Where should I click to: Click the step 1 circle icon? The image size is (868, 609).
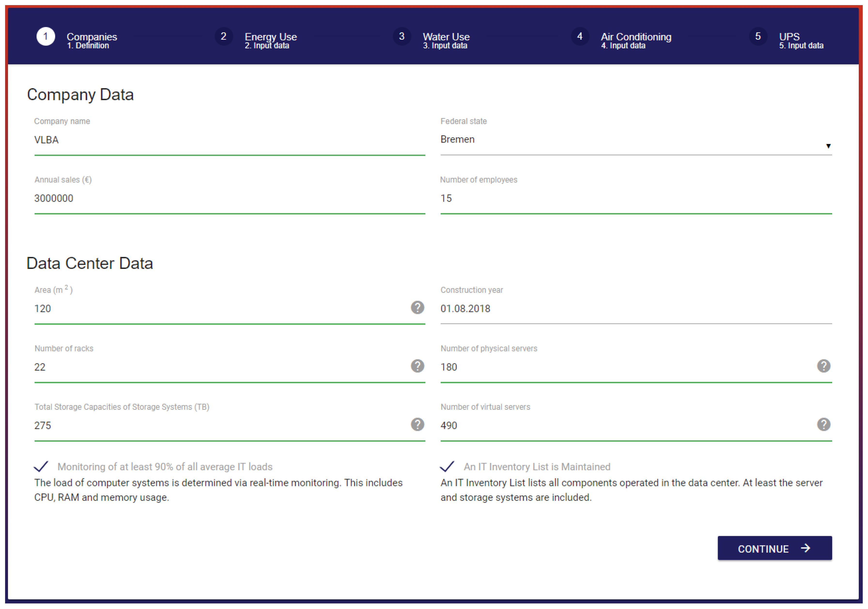[x=45, y=36]
